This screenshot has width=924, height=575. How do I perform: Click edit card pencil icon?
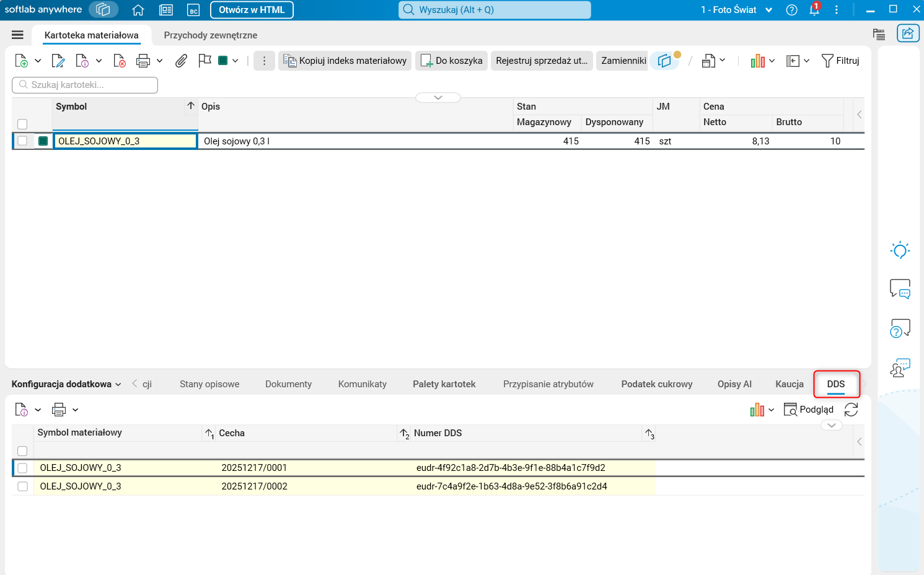click(x=58, y=61)
